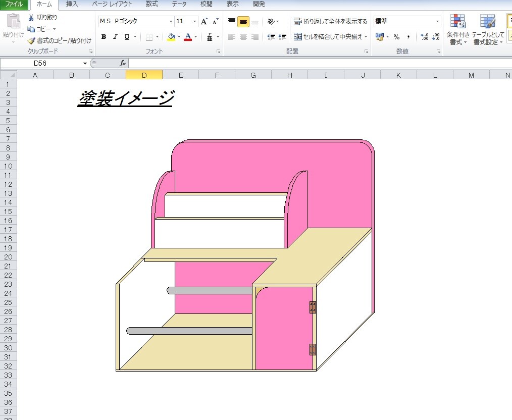Click the Paste (貼り付け) icon
Image resolution: width=512 pixels, height=420 pixels.
click(14, 22)
